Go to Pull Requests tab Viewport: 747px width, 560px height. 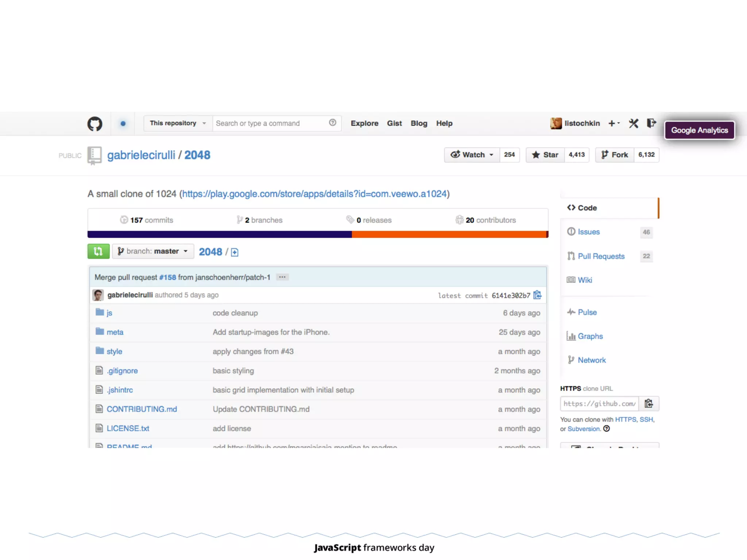(601, 256)
